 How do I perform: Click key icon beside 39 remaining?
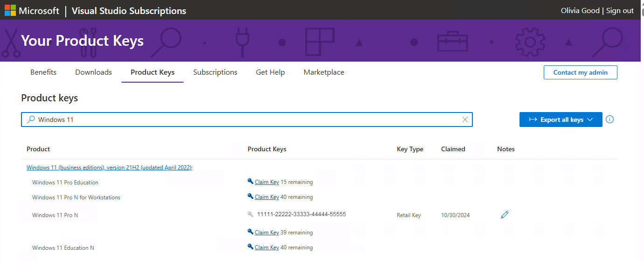click(x=250, y=232)
